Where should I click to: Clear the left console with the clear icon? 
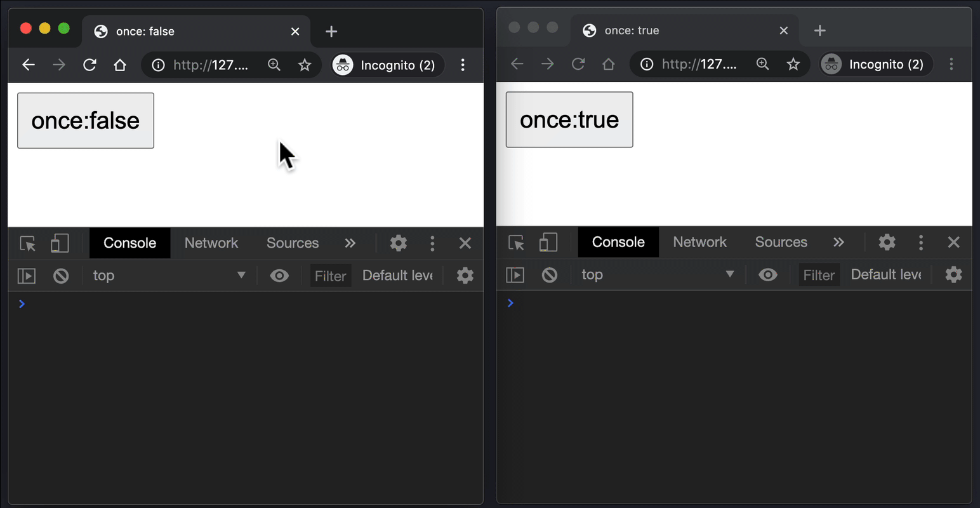pos(61,276)
